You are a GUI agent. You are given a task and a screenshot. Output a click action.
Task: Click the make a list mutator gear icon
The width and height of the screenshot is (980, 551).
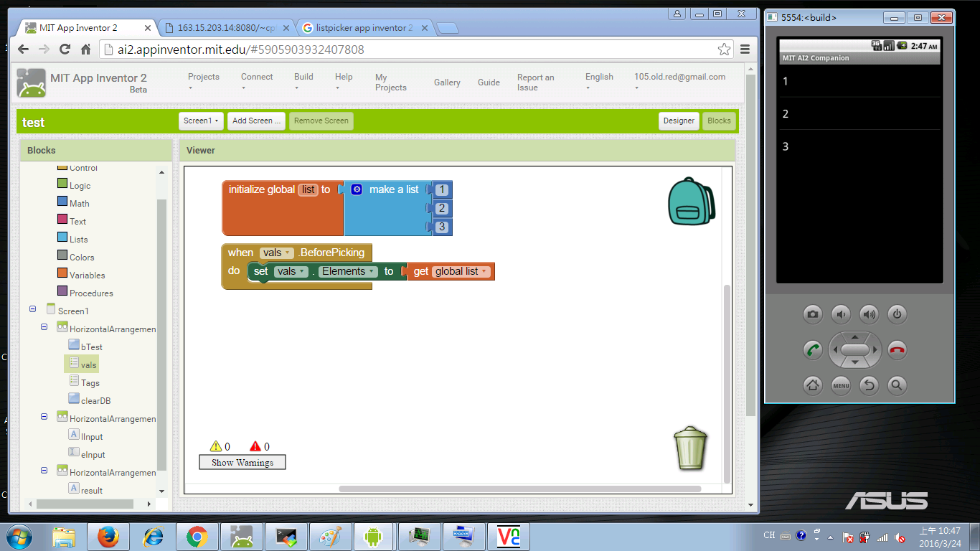click(x=357, y=189)
